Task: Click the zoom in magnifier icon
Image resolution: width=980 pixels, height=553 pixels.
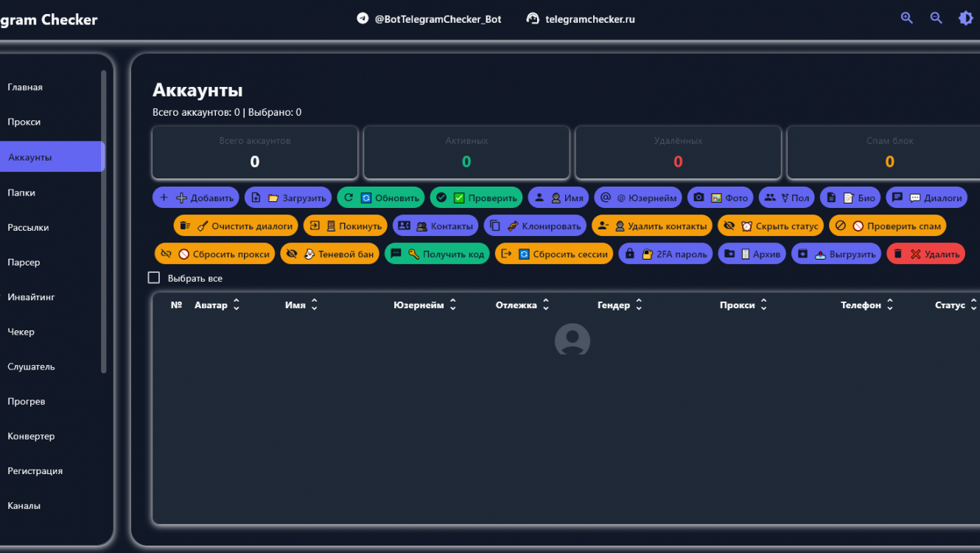Action: [x=907, y=18]
